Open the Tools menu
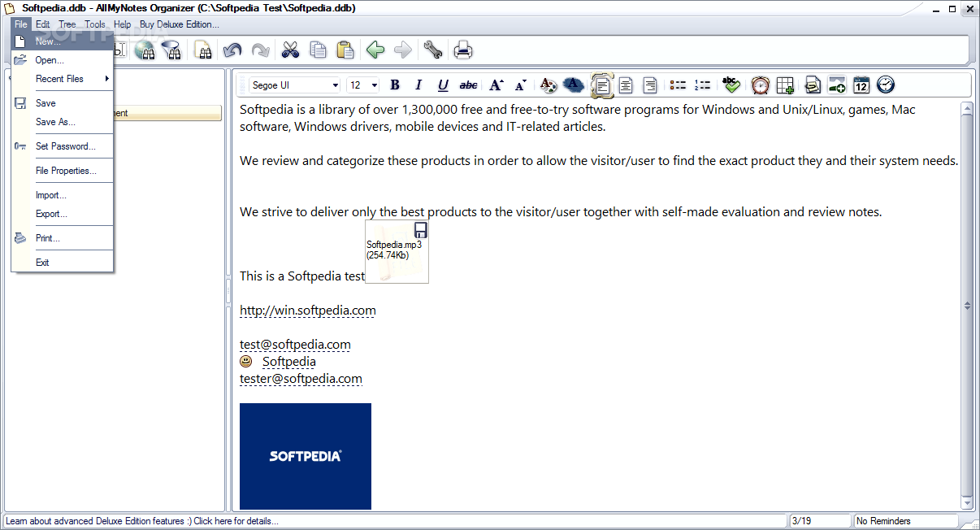980x530 pixels. [x=95, y=24]
